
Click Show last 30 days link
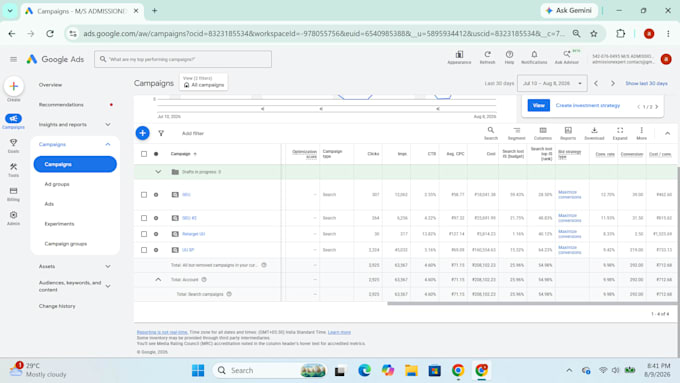(x=646, y=83)
